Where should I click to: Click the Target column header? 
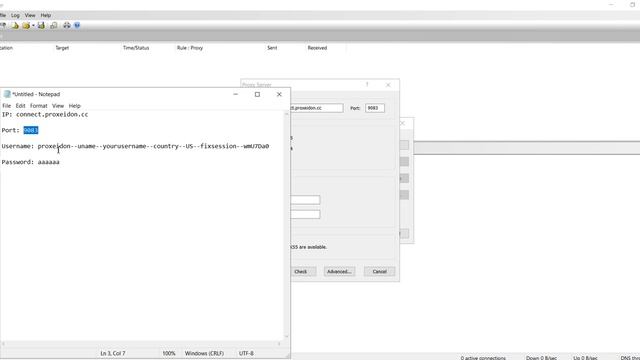click(62, 48)
